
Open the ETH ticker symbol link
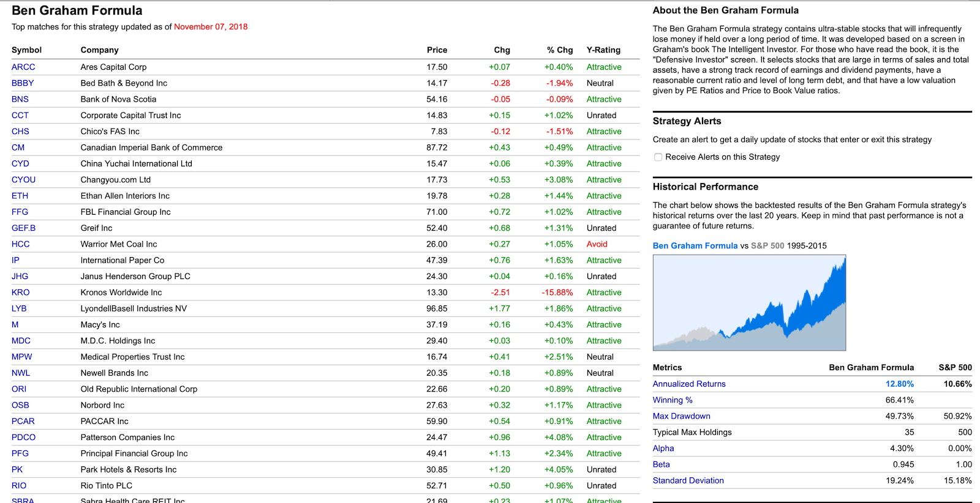pos(20,196)
